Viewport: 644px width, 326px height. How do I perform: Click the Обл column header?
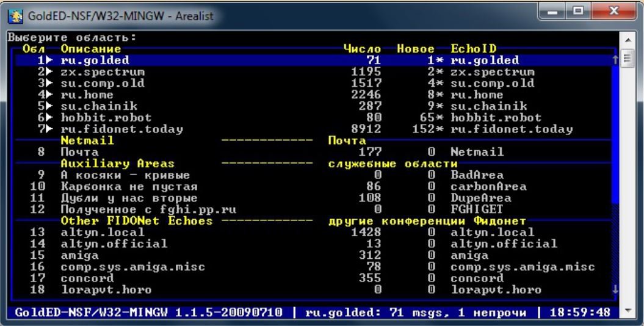point(34,49)
